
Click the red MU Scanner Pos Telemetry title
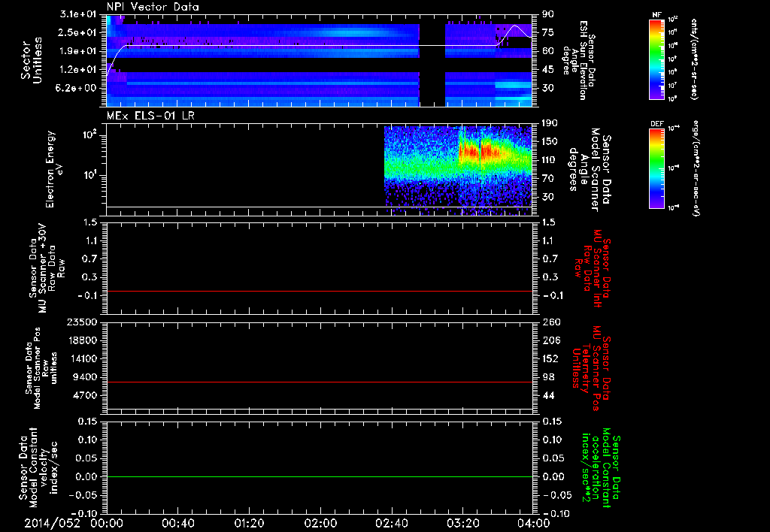591,368
